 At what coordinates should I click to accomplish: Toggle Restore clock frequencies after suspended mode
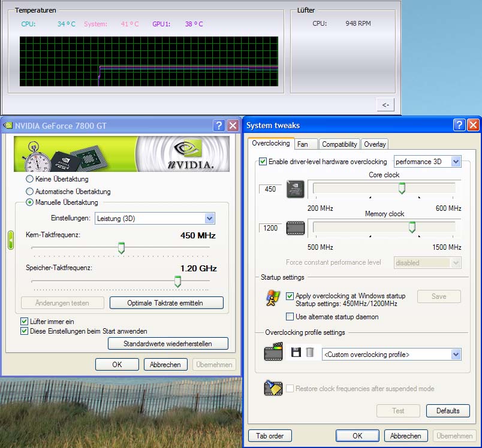coord(290,389)
